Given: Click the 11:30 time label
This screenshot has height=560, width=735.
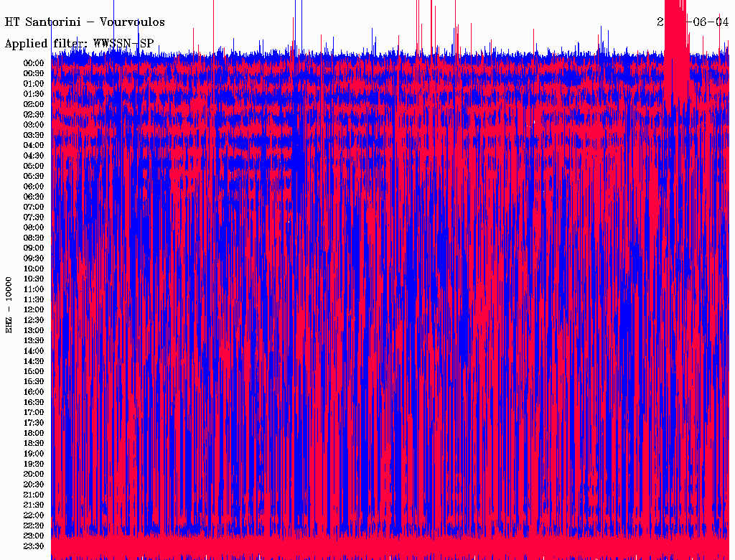Looking at the screenshot, I should pyautogui.click(x=34, y=299).
